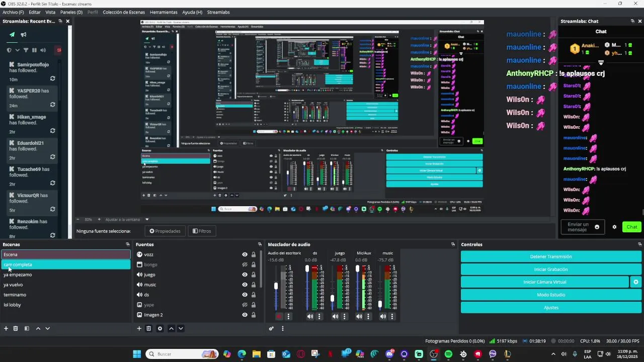Image resolution: width=644 pixels, height=362 pixels.
Task: Move the selected source down in Fuentes
Action: point(181,328)
